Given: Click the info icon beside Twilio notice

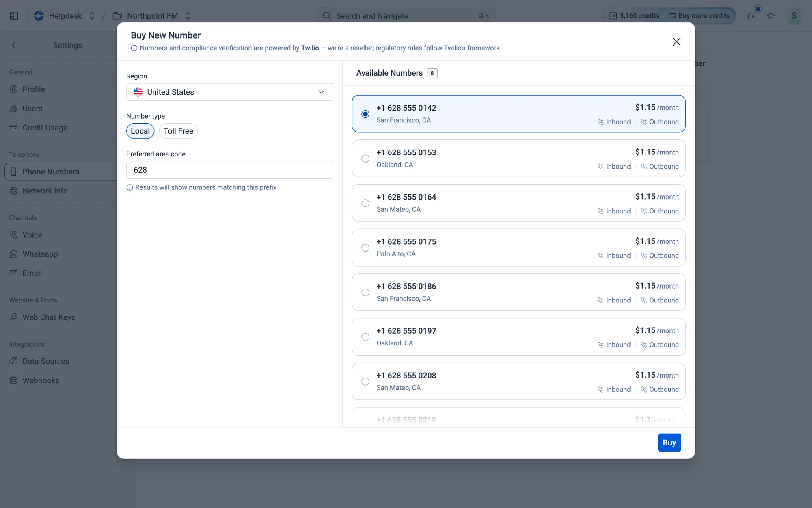Looking at the screenshot, I should click(x=134, y=48).
